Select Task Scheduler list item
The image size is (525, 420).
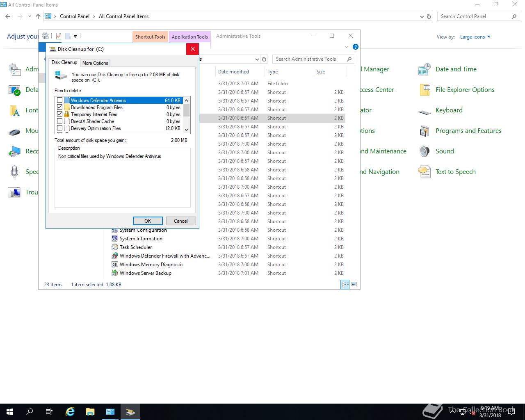click(x=227, y=247)
